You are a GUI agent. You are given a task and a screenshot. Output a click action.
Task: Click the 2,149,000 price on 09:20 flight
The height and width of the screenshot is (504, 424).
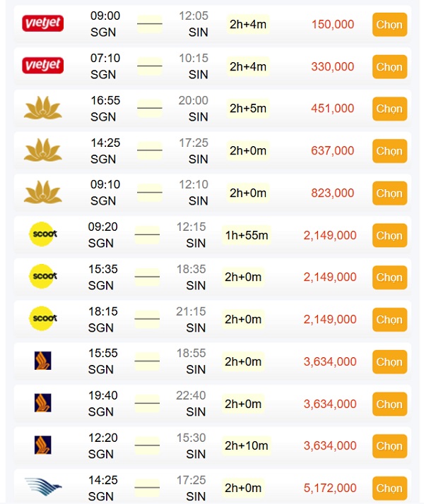pyautogui.click(x=330, y=235)
